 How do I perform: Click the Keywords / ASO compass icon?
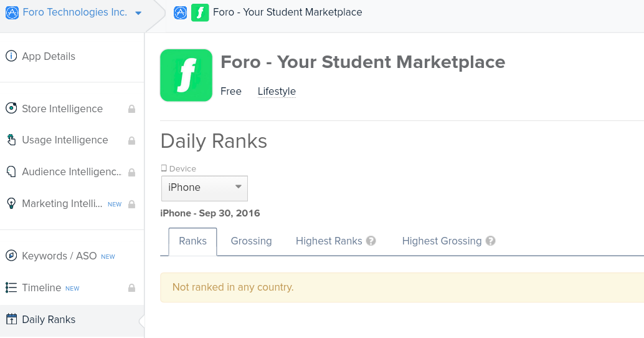point(11,256)
